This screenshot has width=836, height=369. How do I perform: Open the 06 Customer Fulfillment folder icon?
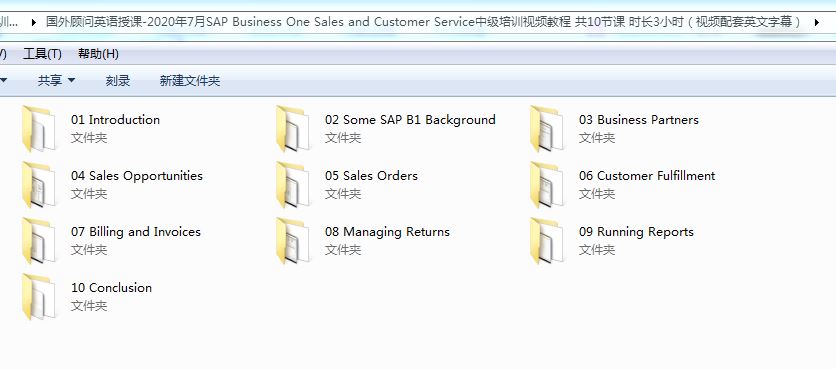pyautogui.click(x=546, y=184)
